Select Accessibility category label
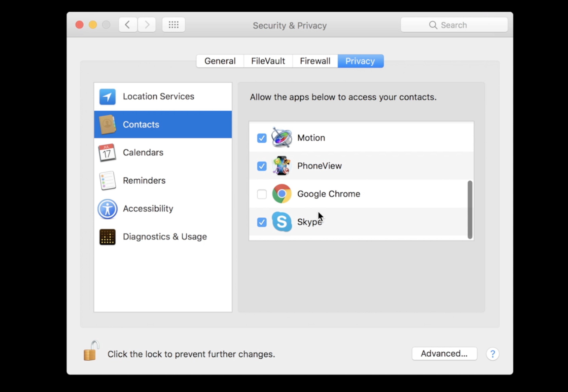Viewport: 568px width, 392px height. (148, 209)
